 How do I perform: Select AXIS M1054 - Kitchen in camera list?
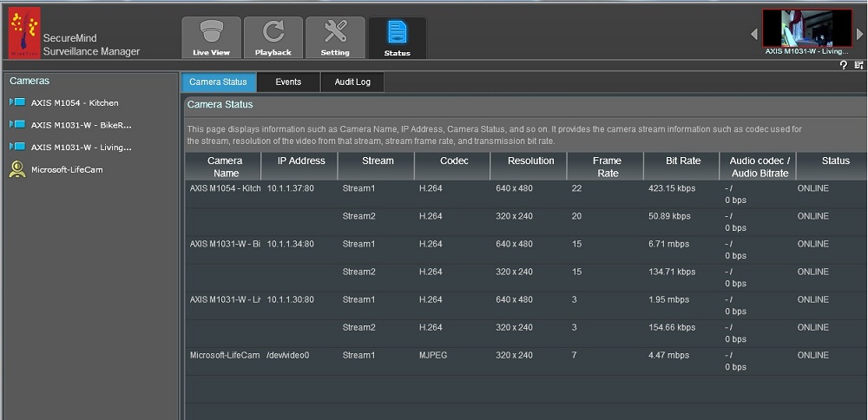tap(75, 103)
